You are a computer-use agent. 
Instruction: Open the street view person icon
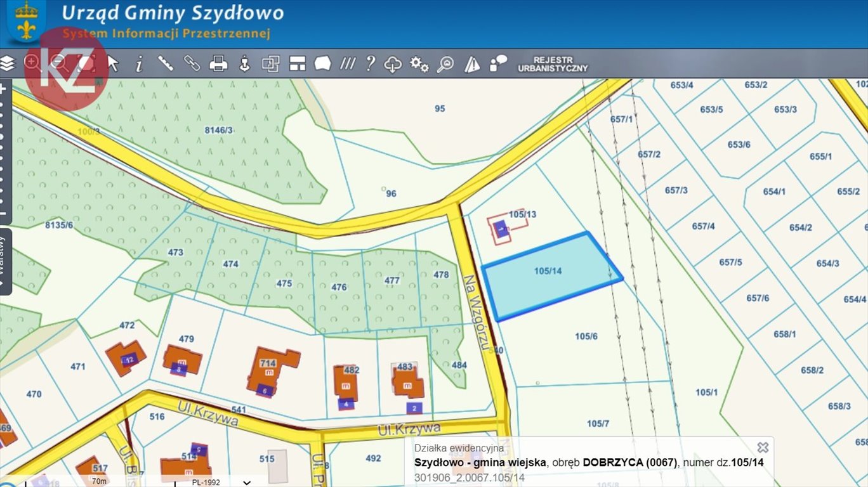coord(244,63)
